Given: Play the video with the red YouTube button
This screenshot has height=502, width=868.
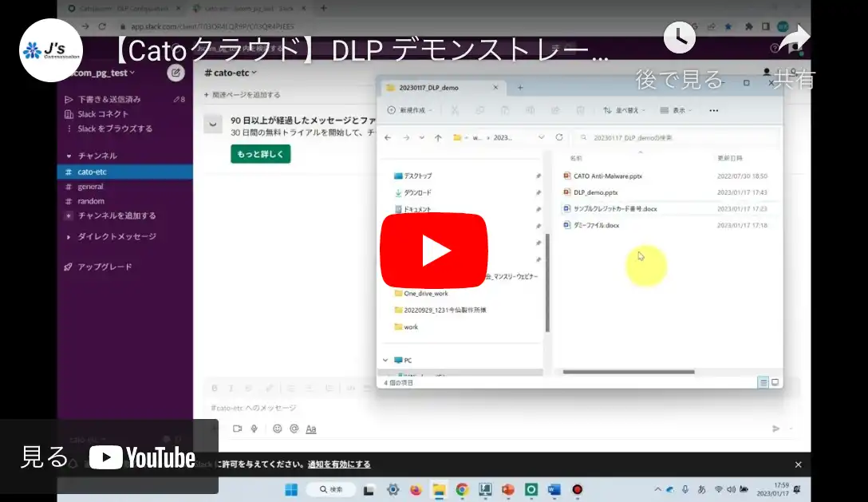Looking at the screenshot, I should click(433, 251).
